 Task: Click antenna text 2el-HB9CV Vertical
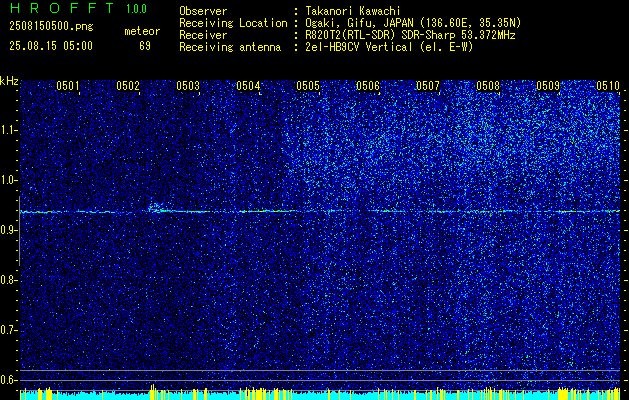[x=359, y=47]
